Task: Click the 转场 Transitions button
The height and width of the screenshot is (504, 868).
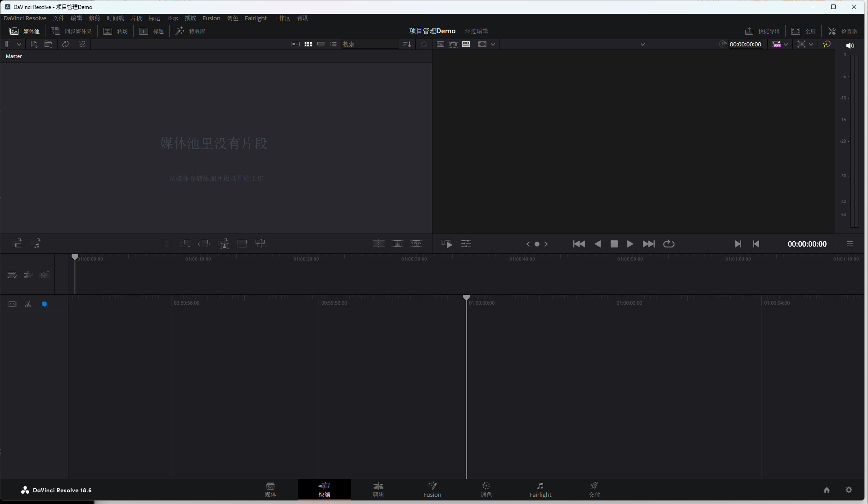Action: click(116, 31)
